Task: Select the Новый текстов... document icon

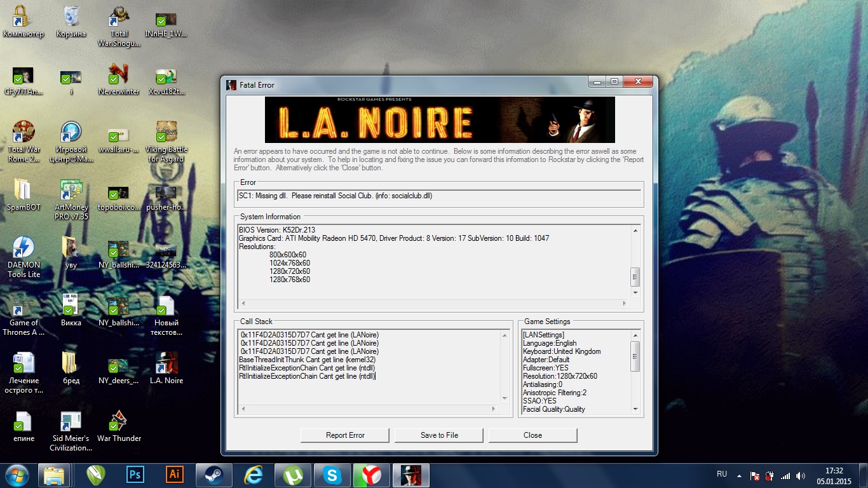Action: (x=166, y=315)
